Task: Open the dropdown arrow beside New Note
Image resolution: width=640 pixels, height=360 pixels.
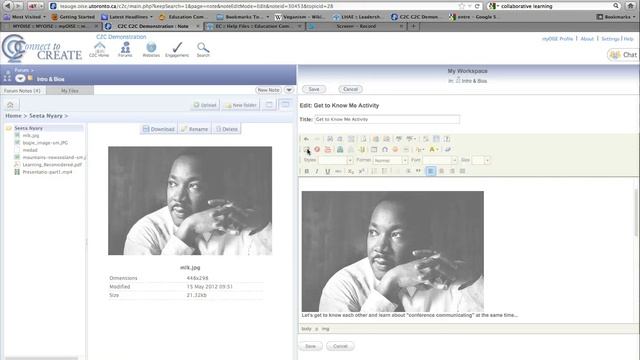Action: coord(289,90)
